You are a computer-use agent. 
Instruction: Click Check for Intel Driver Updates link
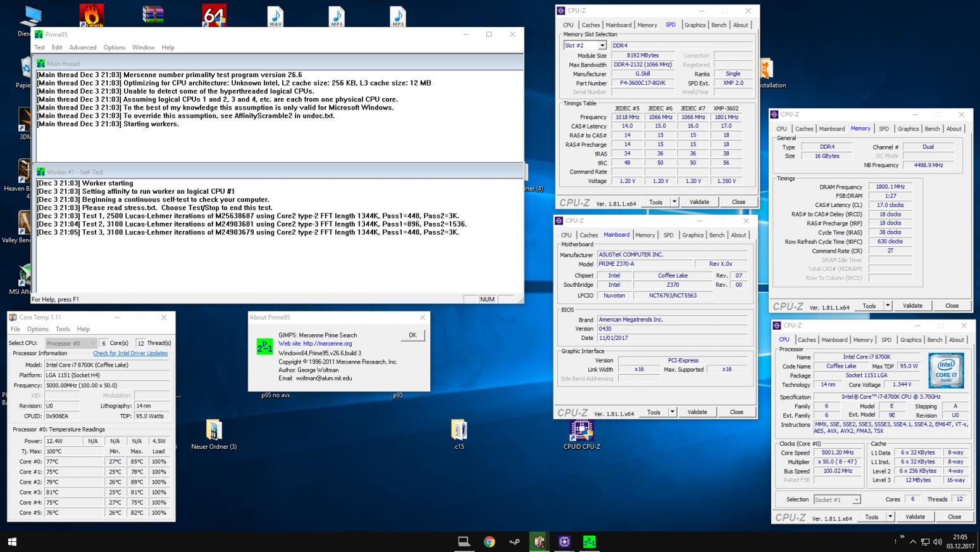(130, 353)
